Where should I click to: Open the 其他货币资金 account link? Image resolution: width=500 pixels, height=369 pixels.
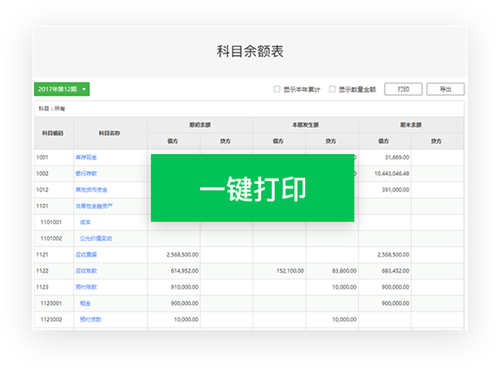(x=91, y=190)
